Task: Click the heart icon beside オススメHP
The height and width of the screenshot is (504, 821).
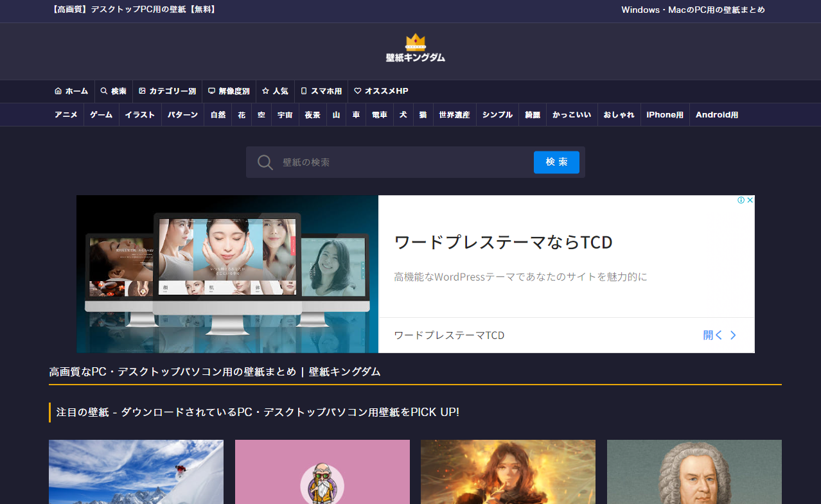Action: click(x=358, y=91)
